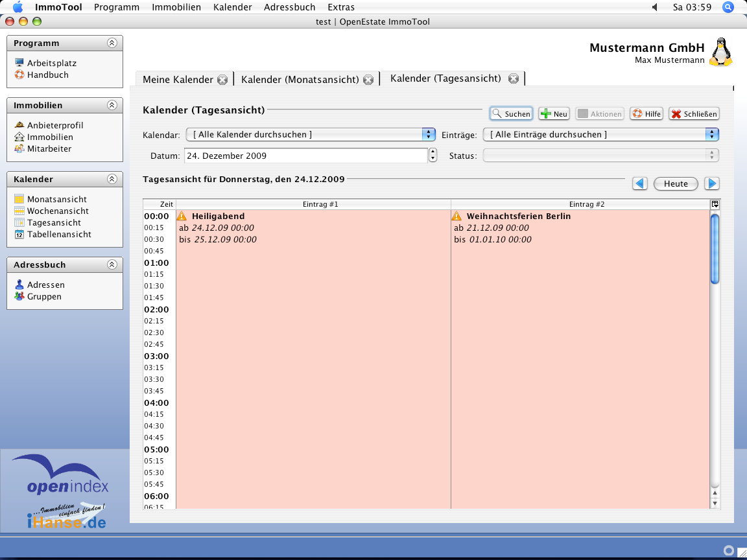Click the Mitarbeiter icon in sidebar
Screen dimensions: 747x560
coord(19,148)
